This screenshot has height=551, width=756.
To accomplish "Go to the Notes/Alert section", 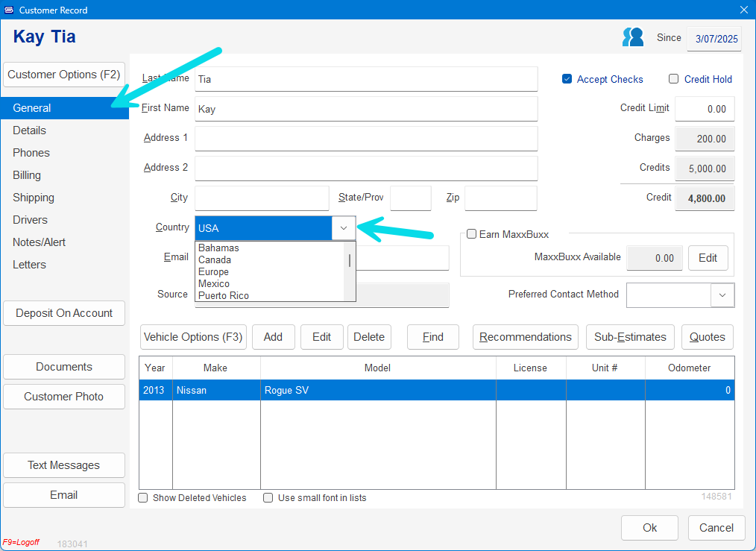I will 40,242.
